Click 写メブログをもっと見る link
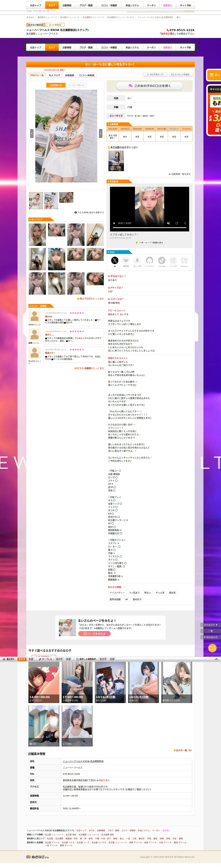 tap(90, 299)
